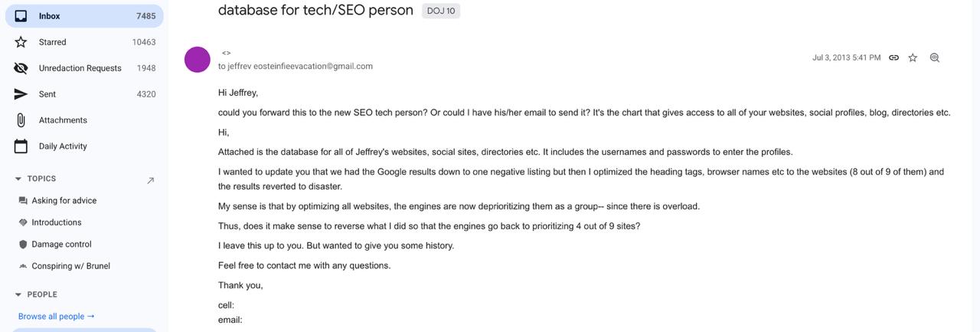Click the DOJ 10 tag badge
980x332 pixels.
[x=440, y=10]
